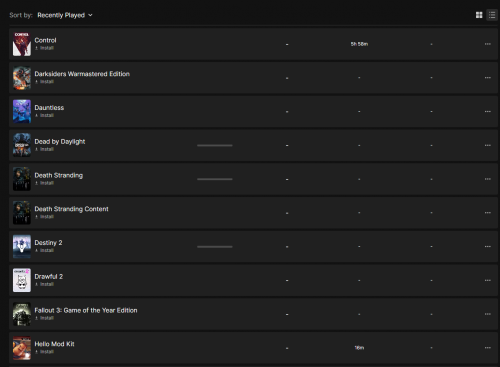Select the Dauntless title text
This screenshot has height=367, width=500.
click(49, 108)
